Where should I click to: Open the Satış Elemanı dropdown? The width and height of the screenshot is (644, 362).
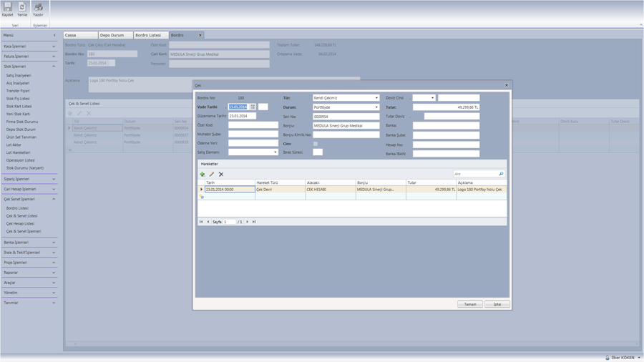(x=275, y=152)
